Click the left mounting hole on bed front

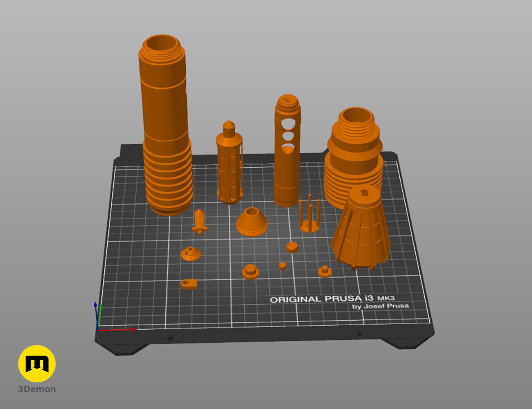tap(170, 339)
